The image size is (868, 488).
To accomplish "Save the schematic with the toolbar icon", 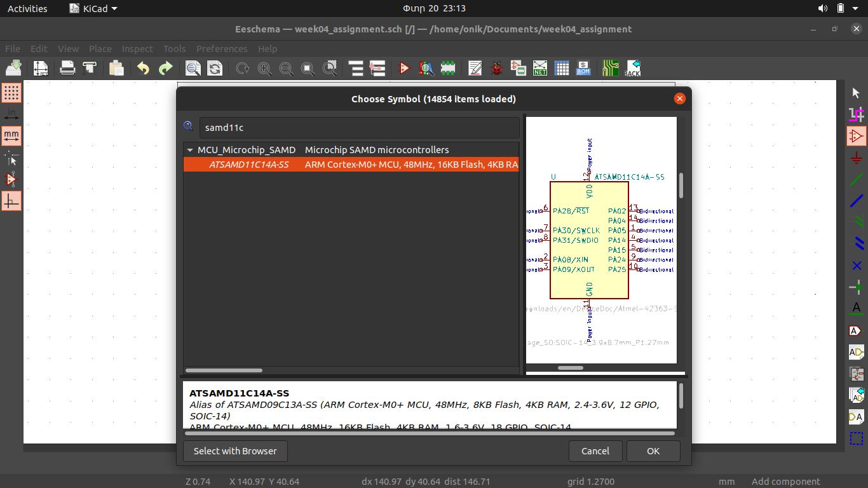I will pyautogui.click(x=13, y=68).
